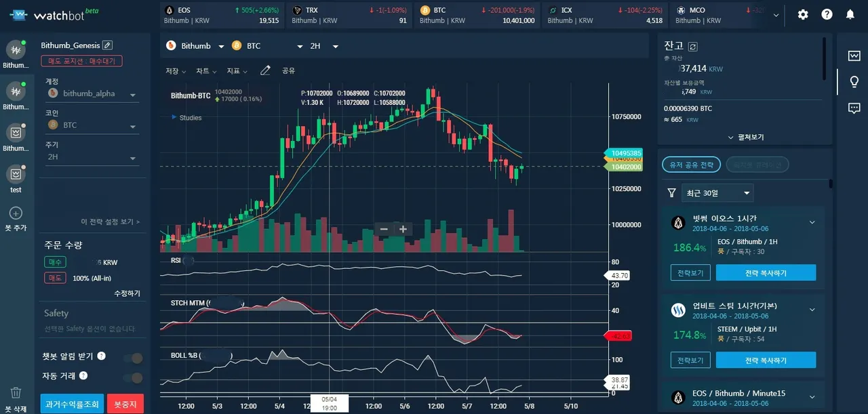Open the 코인 BTC dropdown in left panel
This screenshot has height=414, width=868.
click(92, 125)
